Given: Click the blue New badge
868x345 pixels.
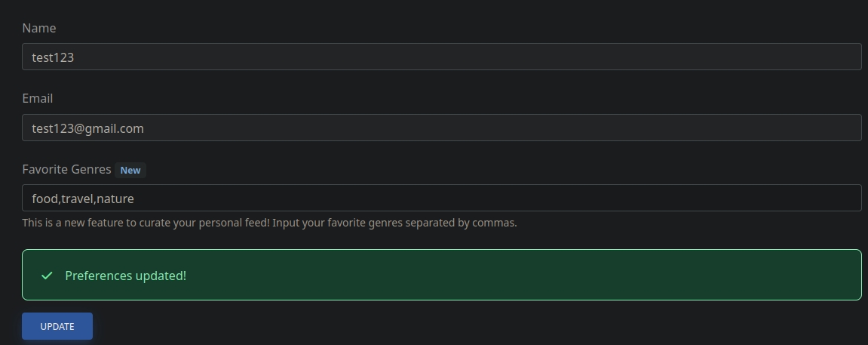Looking at the screenshot, I should pos(130,170).
